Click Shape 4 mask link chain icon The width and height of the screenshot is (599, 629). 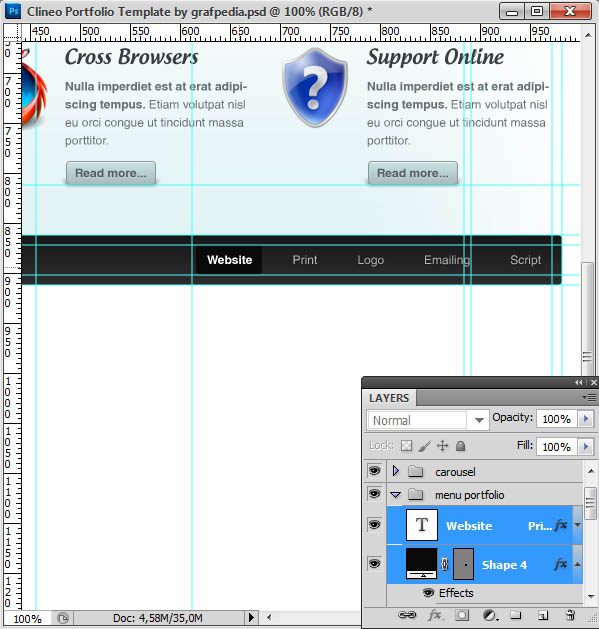click(x=445, y=564)
